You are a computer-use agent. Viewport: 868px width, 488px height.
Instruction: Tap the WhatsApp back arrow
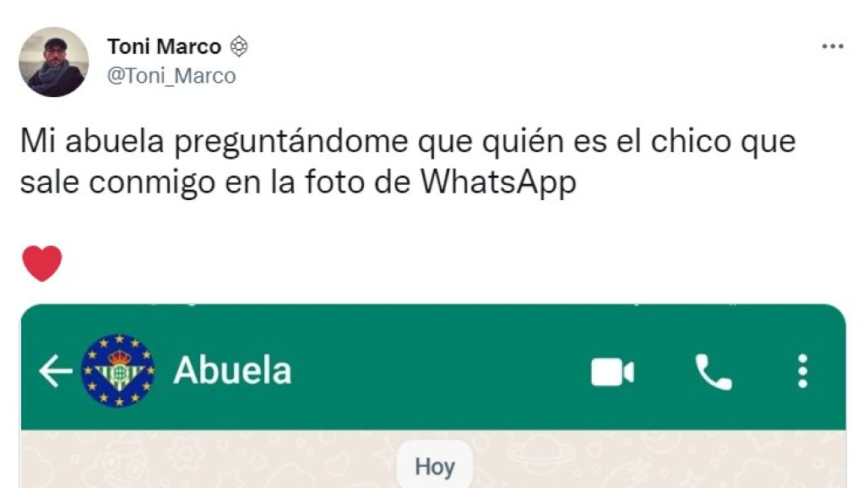[56, 371]
